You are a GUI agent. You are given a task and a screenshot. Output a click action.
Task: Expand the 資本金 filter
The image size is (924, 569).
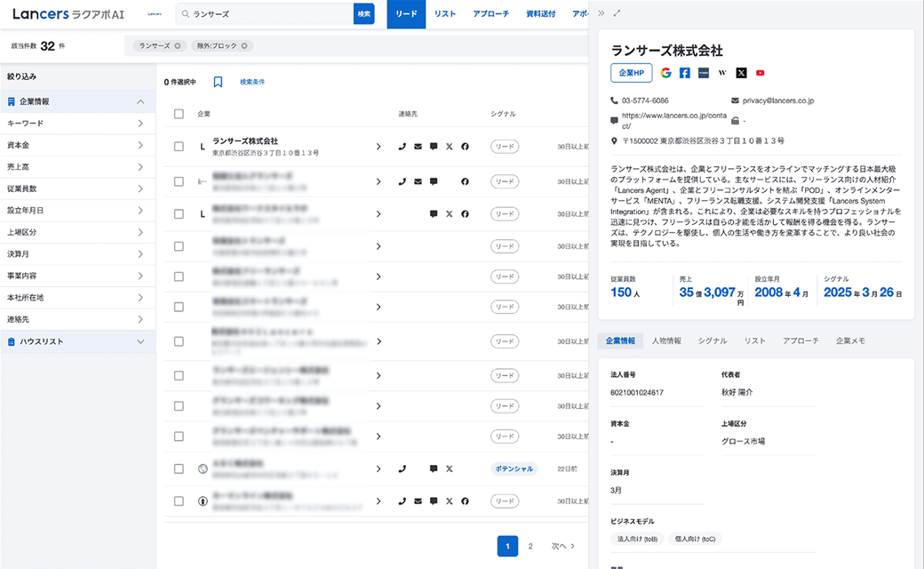[x=77, y=145]
